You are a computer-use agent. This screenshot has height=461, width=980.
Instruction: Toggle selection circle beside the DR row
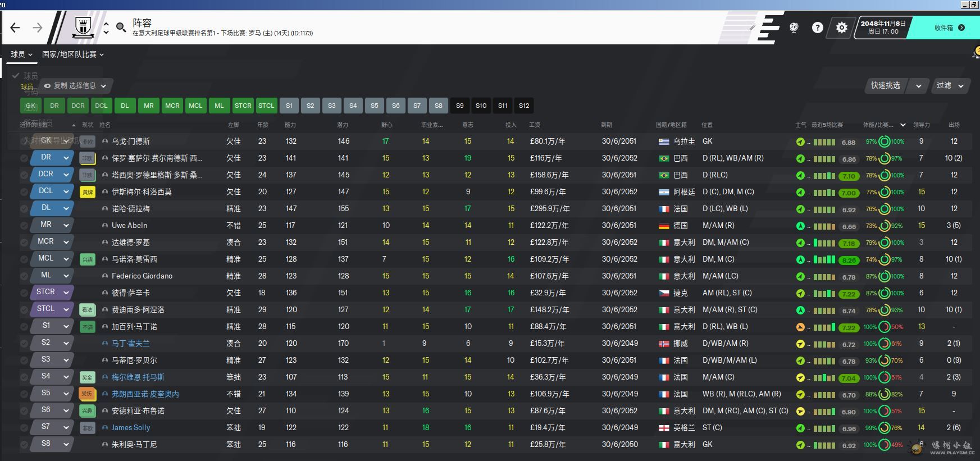(24, 158)
